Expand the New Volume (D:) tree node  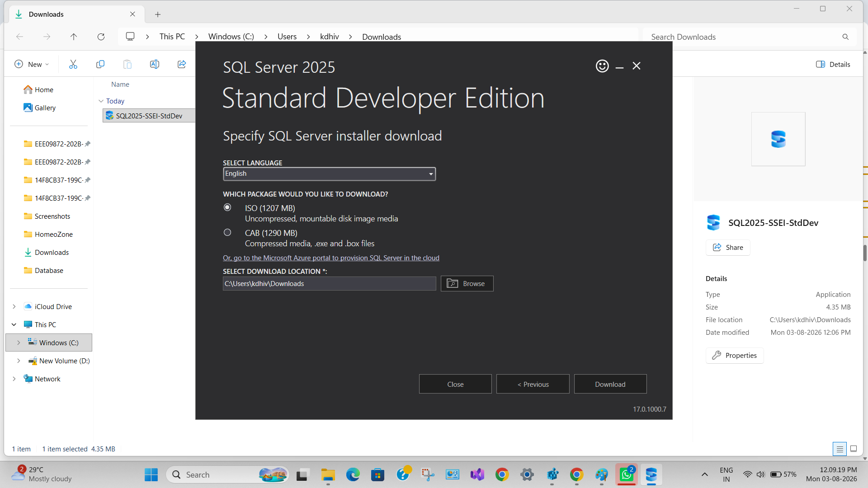[x=19, y=361]
